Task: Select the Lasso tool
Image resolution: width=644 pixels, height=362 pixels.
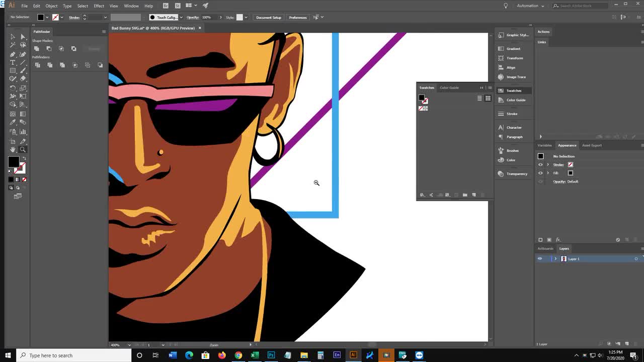Action: [23, 45]
